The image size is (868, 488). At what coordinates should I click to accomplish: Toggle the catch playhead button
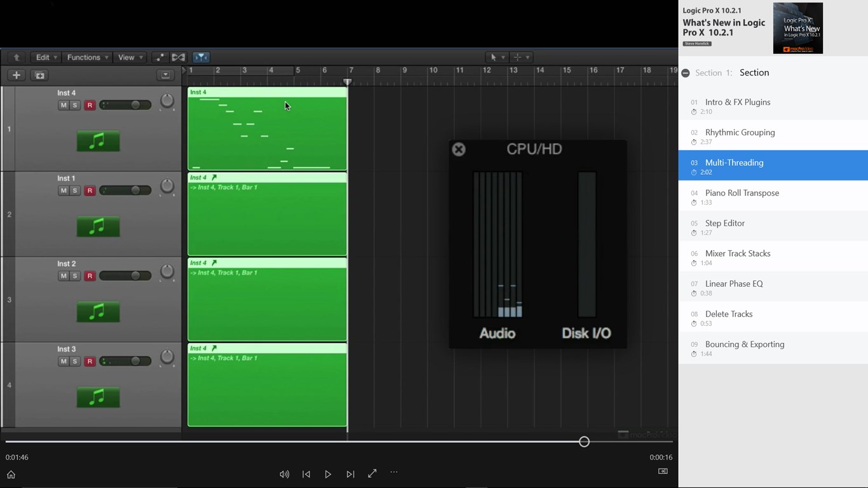click(x=201, y=57)
